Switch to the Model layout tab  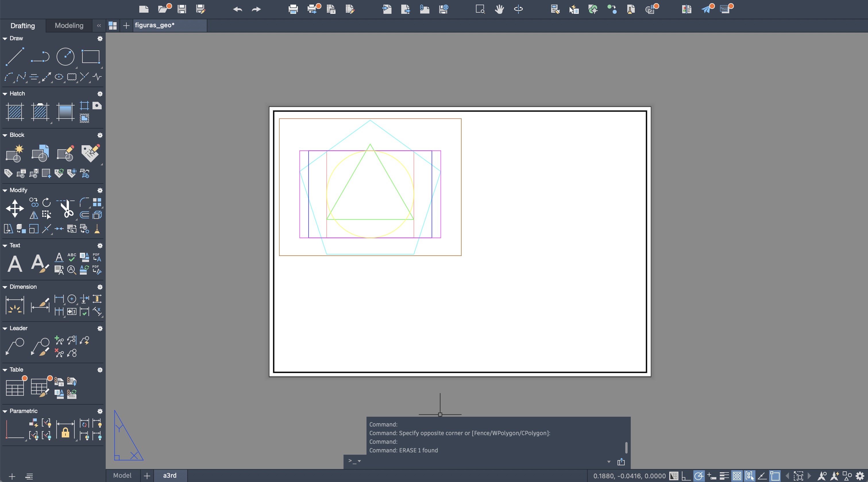(122, 476)
